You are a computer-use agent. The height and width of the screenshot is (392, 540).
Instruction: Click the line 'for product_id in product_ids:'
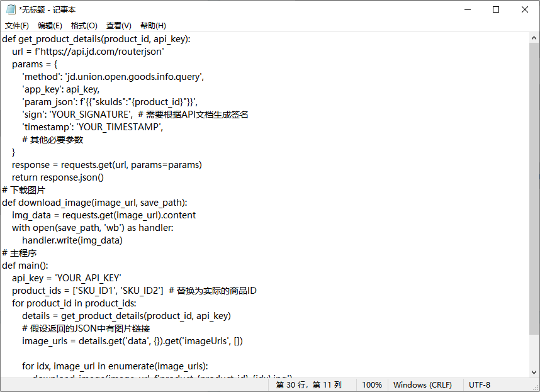(x=74, y=303)
